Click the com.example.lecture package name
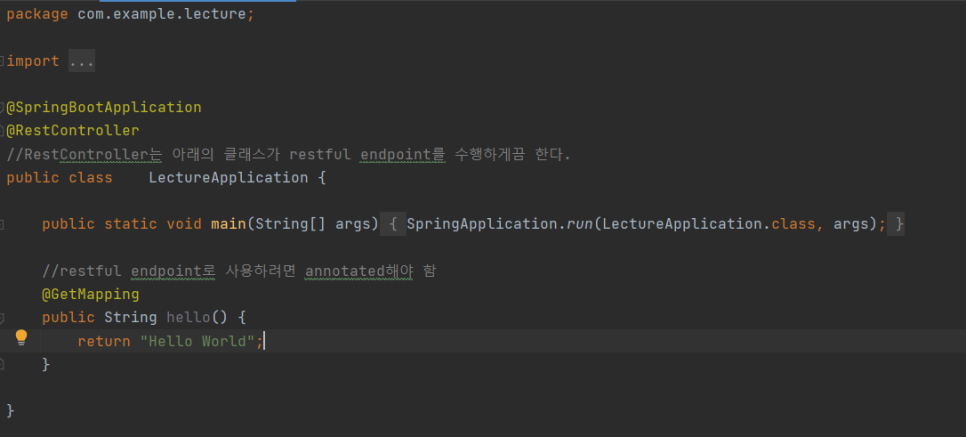The width and height of the screenshot is (966, 437). (162, 15)
